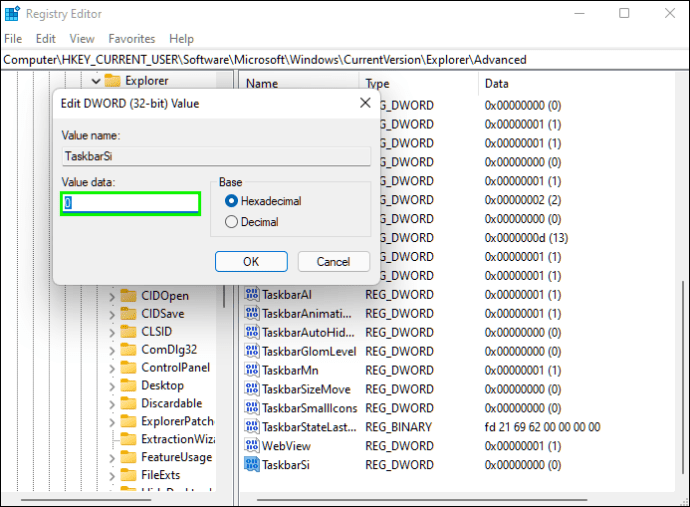Click the TaskbarSmallIcons DWORD value icon
Screen dimensions: 690x507
click(x=252, y=408)
